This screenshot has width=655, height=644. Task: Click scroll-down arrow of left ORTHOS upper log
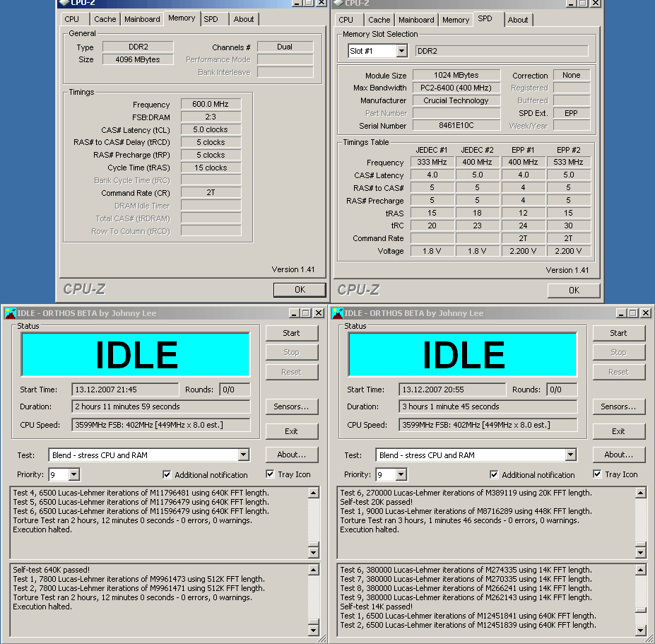(314, 552)
